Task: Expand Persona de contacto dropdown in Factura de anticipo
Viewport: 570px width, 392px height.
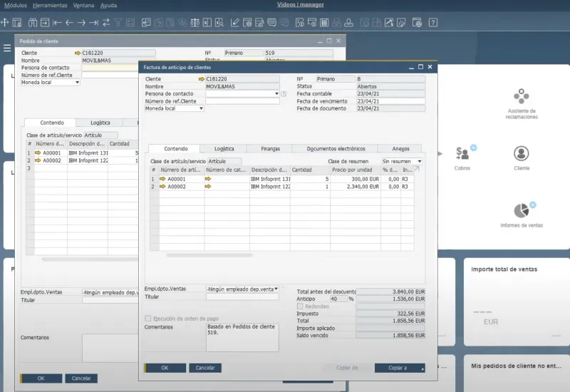Action: coord(276,94)
